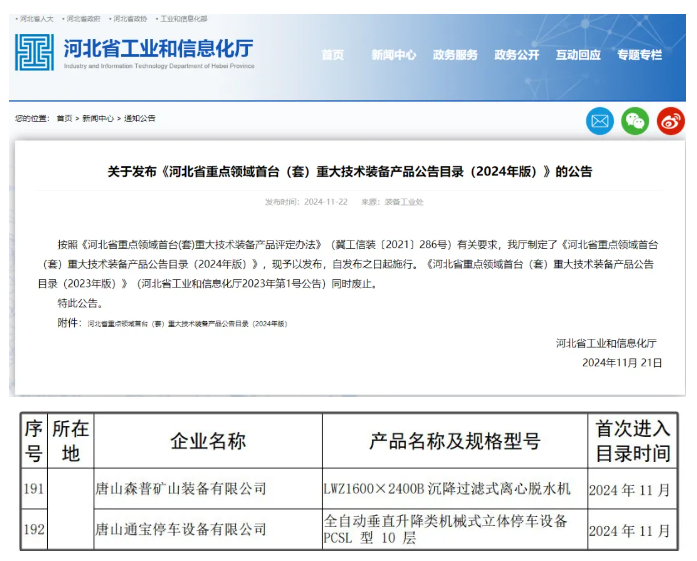Go to 新闻中心 in the main navigation
This screenshot has width=697, height=561.
pos(393,55)
